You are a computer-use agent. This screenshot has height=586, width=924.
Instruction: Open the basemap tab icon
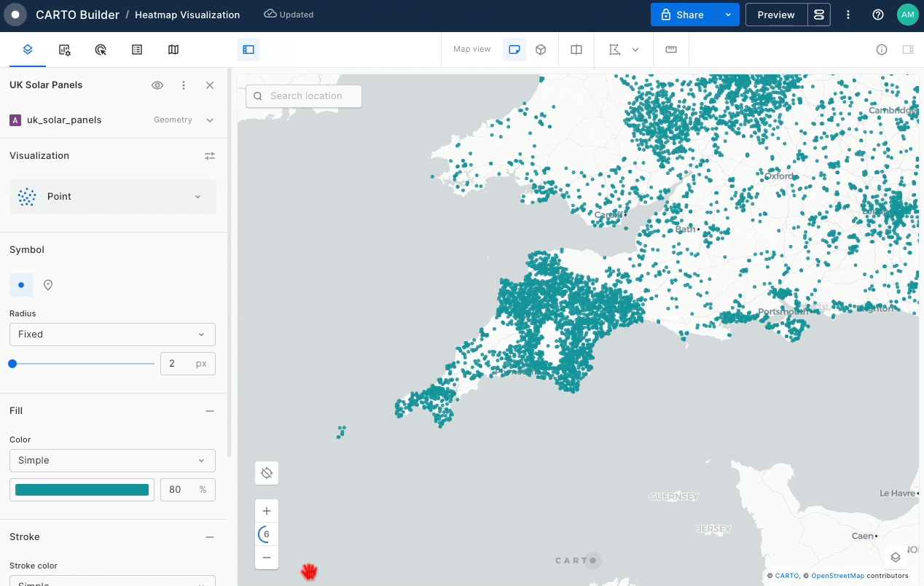click(x=173, y=50)
